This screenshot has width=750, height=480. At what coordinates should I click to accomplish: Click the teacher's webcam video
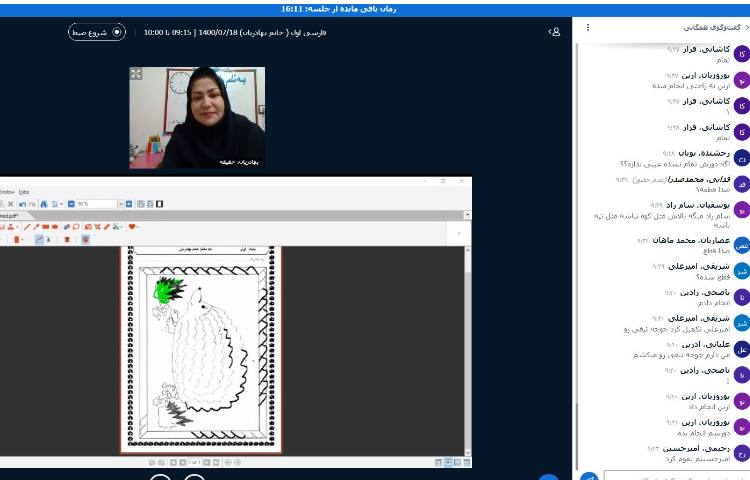[197, 117]
